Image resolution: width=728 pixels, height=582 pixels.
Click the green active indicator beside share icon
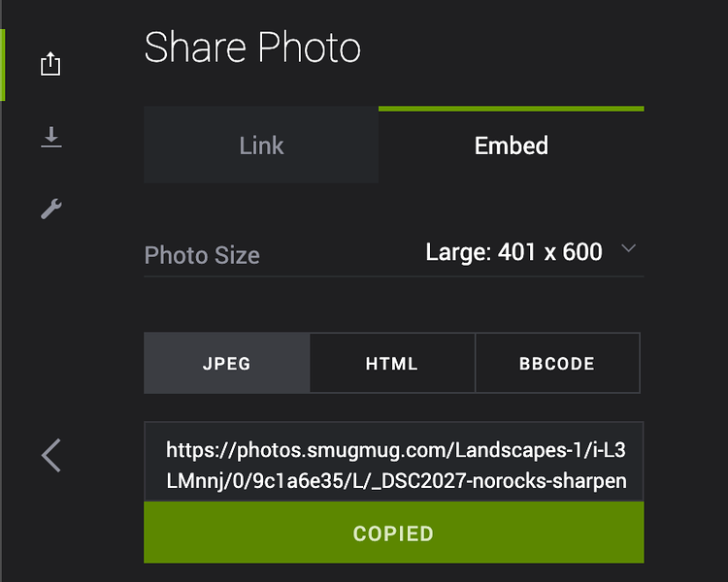[3, 65]
